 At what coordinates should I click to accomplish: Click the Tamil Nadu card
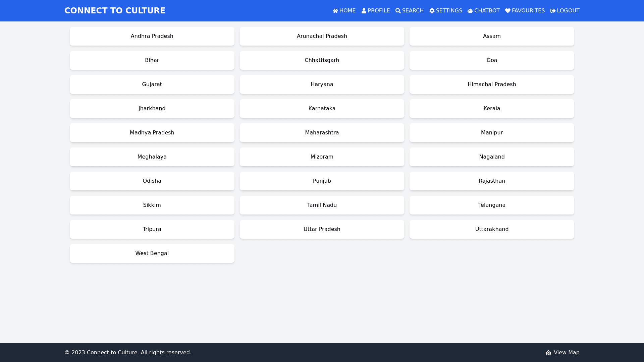(322, 205)
